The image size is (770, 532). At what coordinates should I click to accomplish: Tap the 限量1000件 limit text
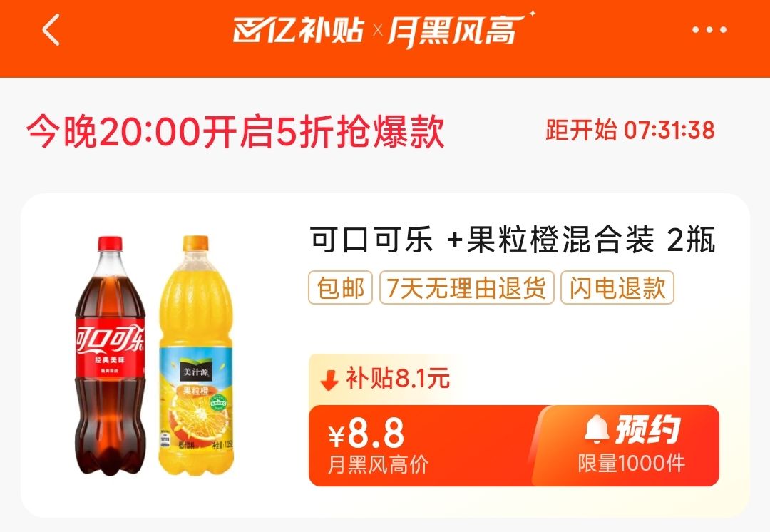[631, 464]
